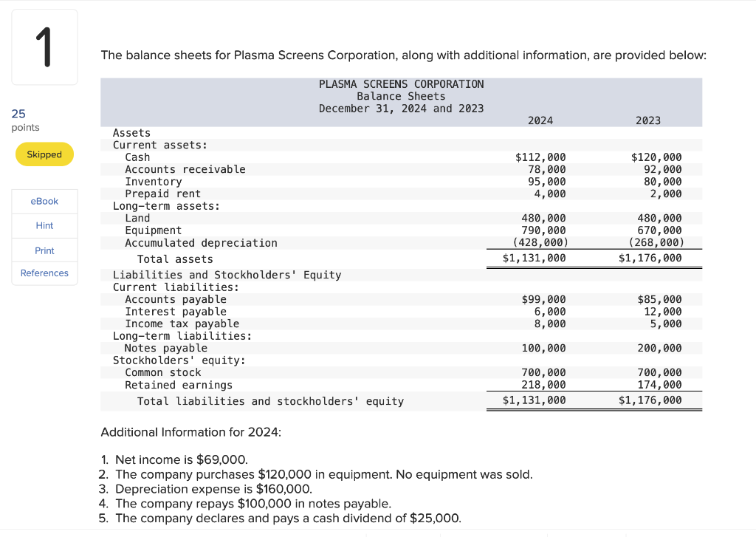Select the question number 1 box
The height and width of the screenshot is (537, 756).
pyautogui.click(x=44, y=46)
